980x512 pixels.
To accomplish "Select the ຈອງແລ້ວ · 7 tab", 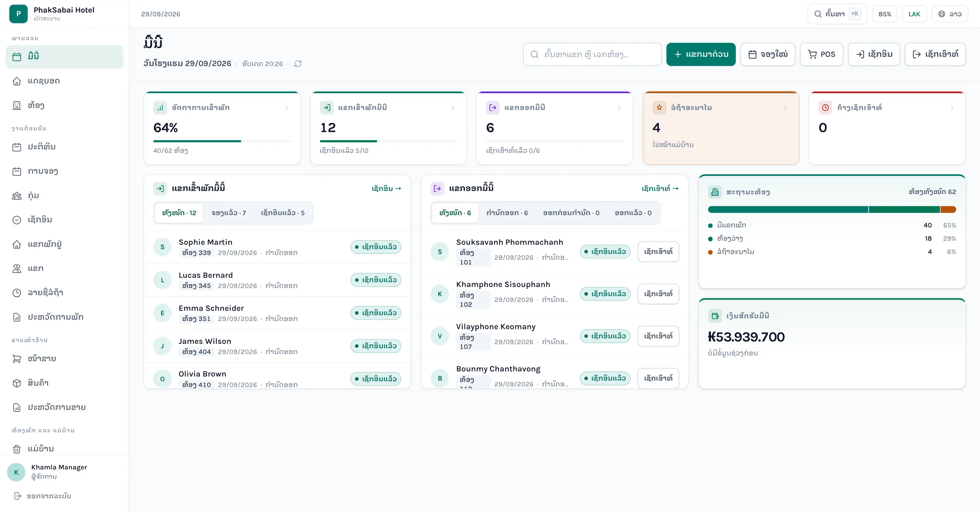I will [x=229, y=213].
